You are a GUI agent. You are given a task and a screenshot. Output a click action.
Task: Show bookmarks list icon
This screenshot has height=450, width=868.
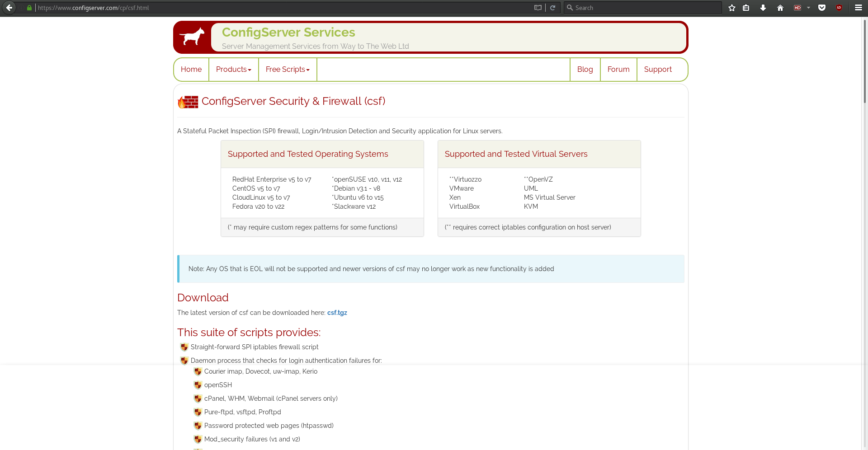746,8
